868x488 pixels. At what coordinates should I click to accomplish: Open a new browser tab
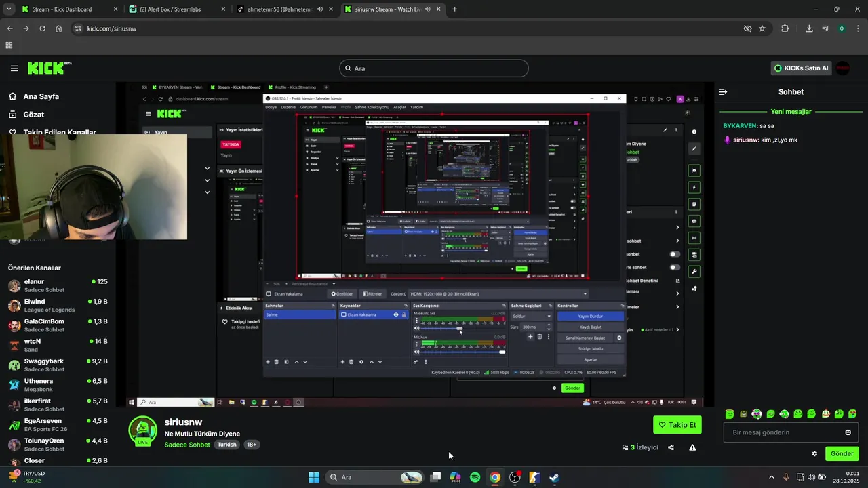click(454, 9)
